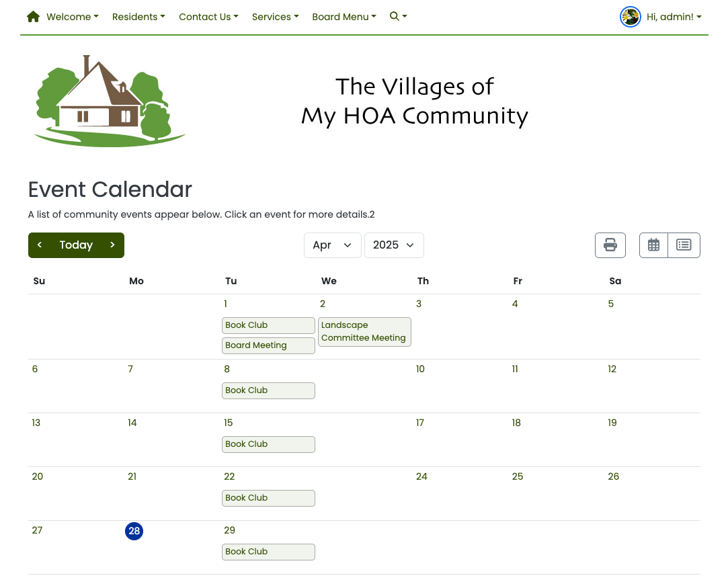Expand the Hi, admin! account menu

tap(673, 16)
